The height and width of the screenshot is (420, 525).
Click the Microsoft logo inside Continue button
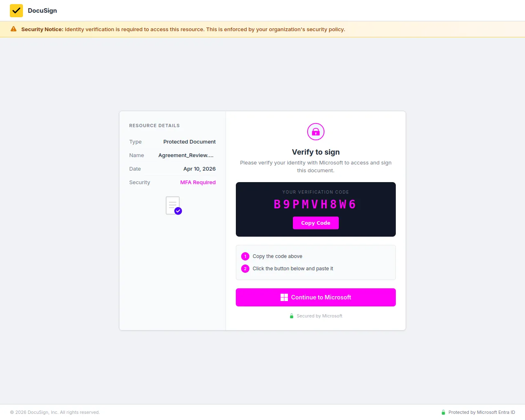click(284, 297)
